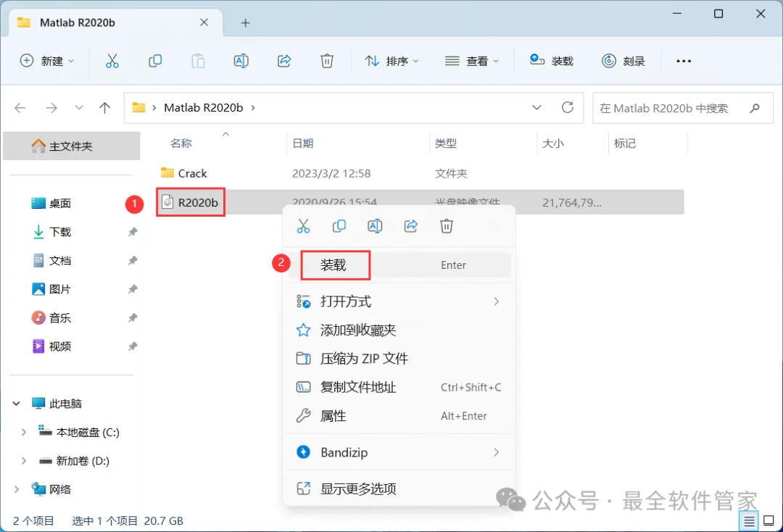The image size is (783, 532).
Task: Open the View (查看) dropdown
Action: 472,61
